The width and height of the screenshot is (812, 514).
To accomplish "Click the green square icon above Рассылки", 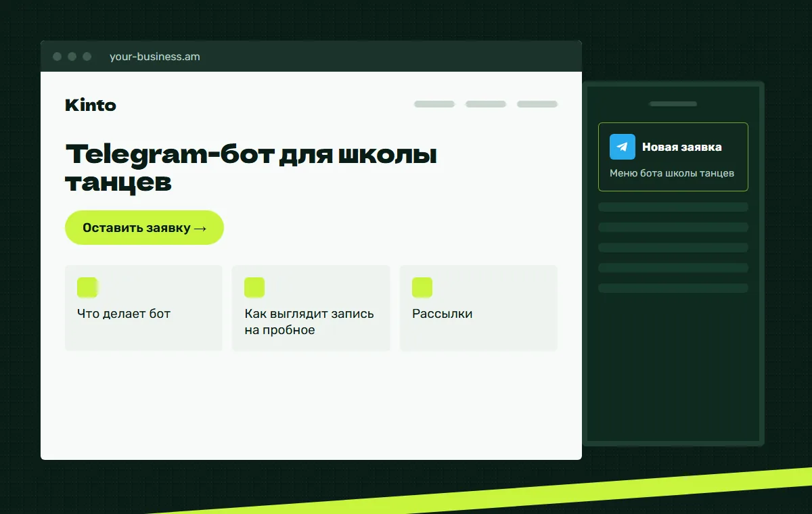I will point(422,287).
